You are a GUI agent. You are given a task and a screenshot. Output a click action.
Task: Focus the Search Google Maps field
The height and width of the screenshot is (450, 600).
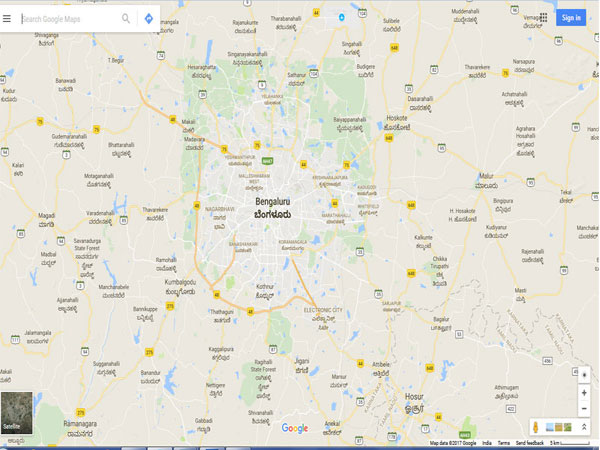click(x=69, y=19)
